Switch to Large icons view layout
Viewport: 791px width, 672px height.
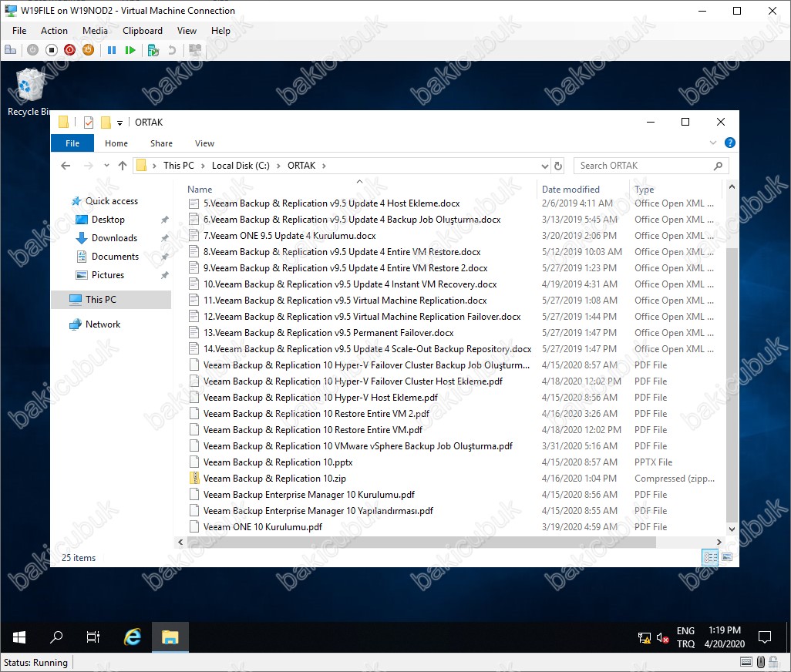tap(727, 557)
